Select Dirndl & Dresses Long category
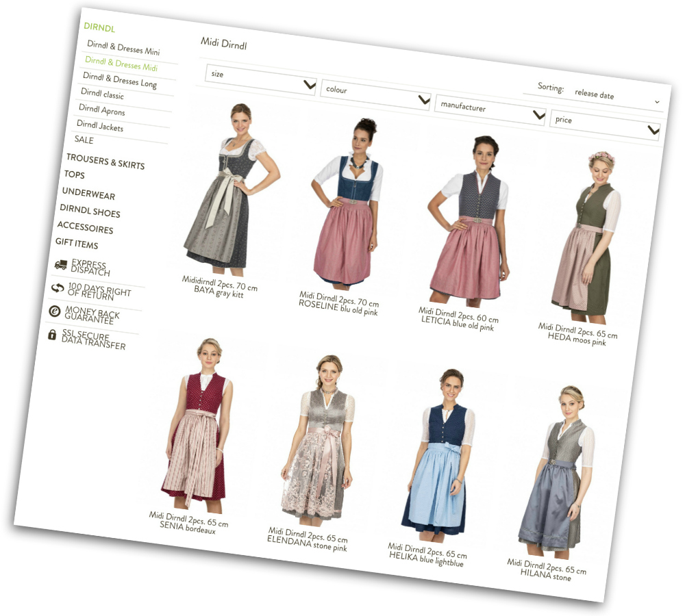This screenshot has height=616, width=685. click(x=120, y=80)
